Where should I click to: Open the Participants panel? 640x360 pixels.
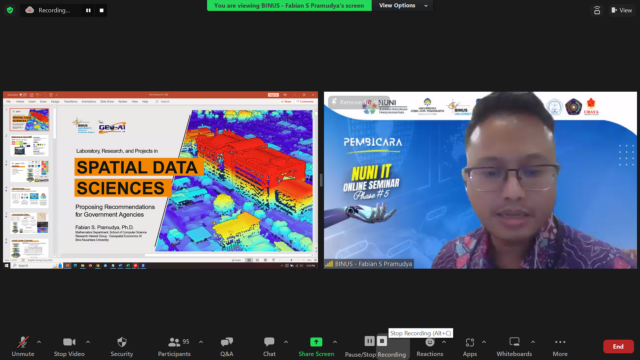(174, 346)
